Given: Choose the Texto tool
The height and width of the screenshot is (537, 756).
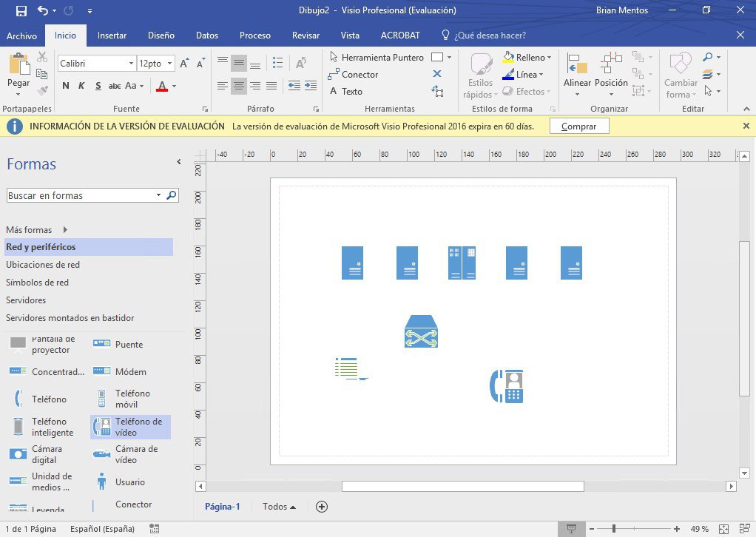Looking at the screenshot, I should pos(346,91).
